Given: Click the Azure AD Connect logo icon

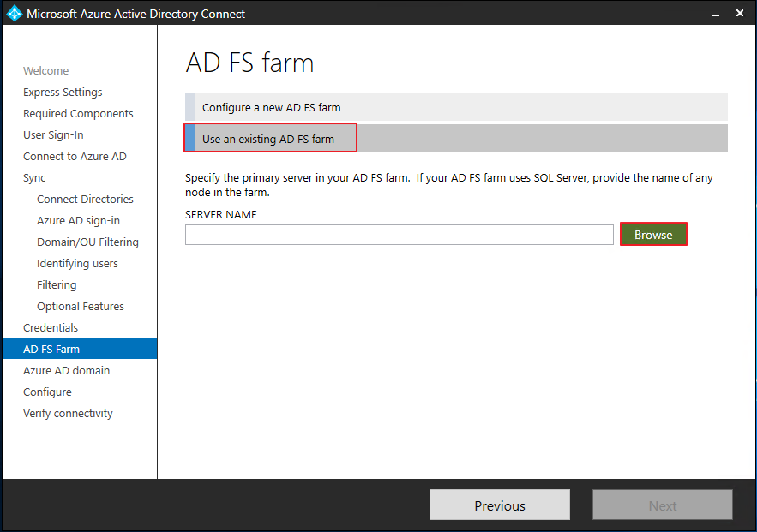Looking at the screenshot, I should click(x=14, y=13).
